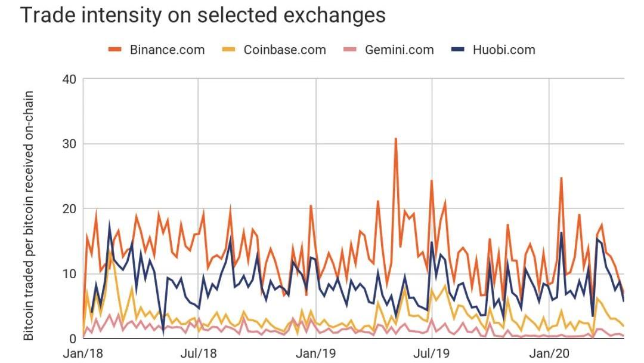644x363 pixels.
Task: Click the pink Gemini.com legend swatch
Action: [x=350, y=50]
